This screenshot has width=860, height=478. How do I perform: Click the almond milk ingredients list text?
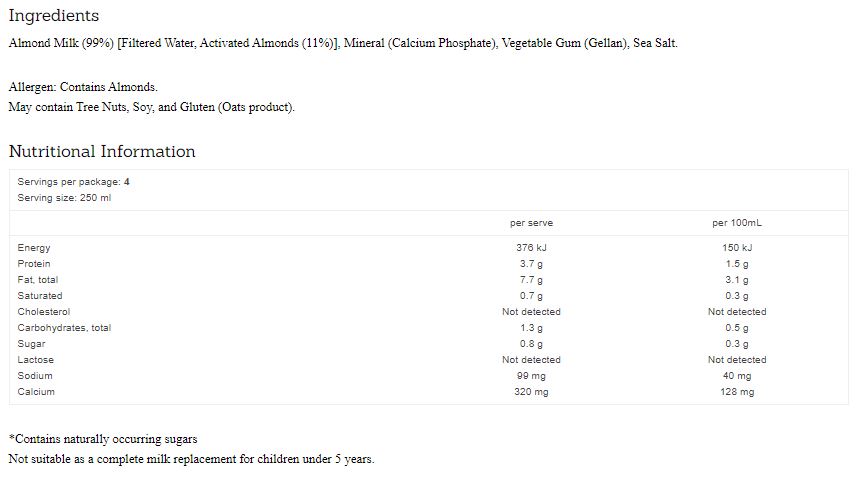342,44
